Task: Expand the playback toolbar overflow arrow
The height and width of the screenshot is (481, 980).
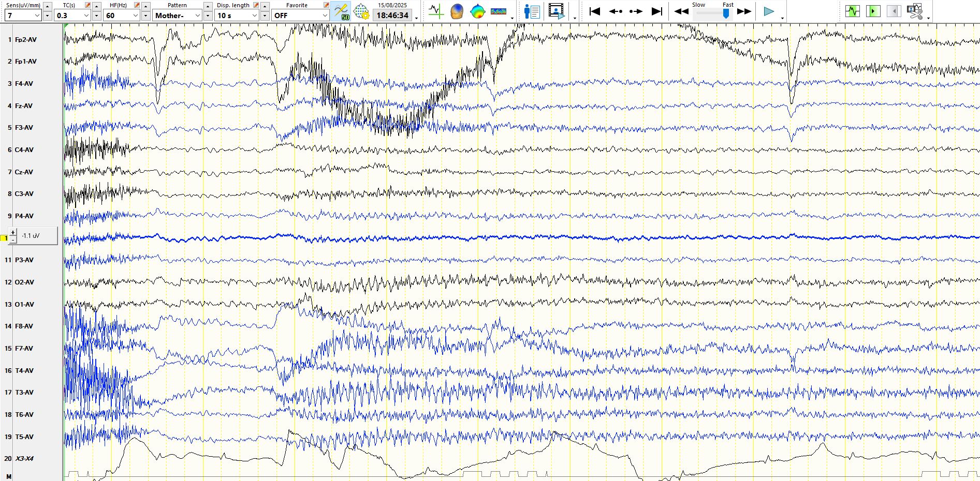Action: click(782, 18)
